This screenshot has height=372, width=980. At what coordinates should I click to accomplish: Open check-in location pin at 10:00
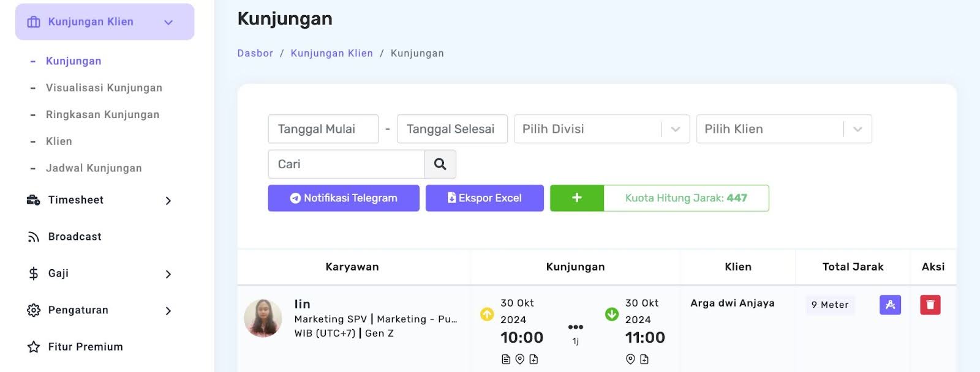(x=519, y=359)
